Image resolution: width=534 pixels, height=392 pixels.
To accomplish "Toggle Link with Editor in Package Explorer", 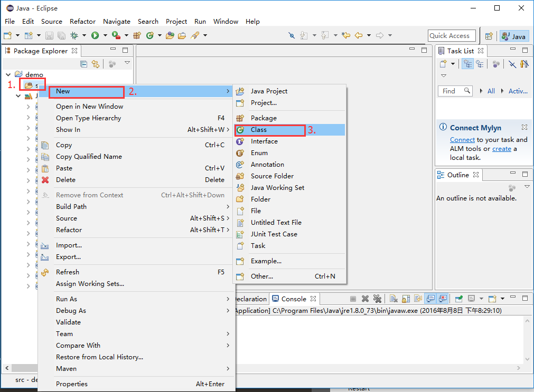I will pos(96,64).
